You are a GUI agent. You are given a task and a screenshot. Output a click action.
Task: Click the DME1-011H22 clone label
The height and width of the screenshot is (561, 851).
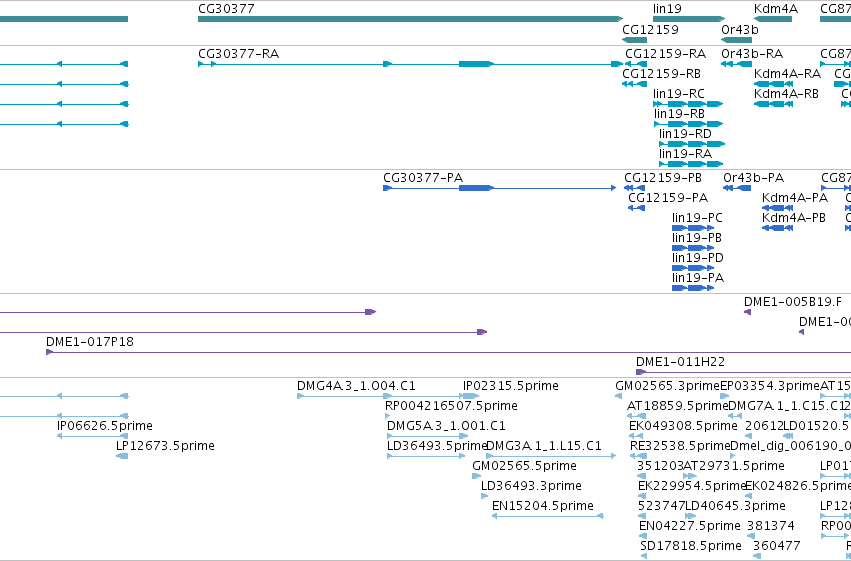(680, 362)
